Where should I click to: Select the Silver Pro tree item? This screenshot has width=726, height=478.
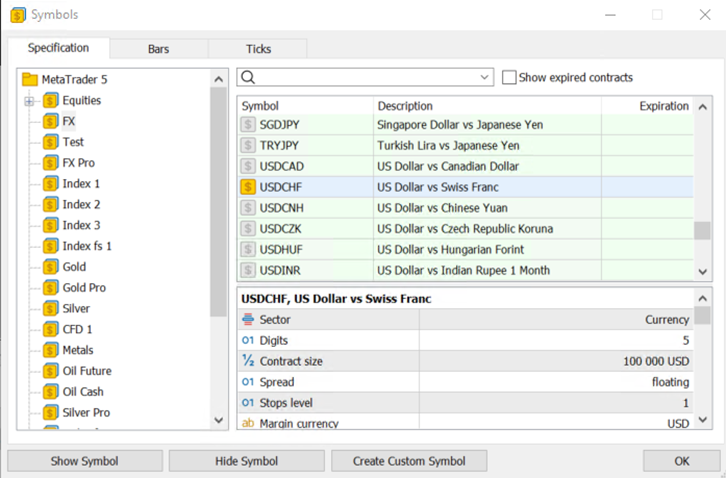point(86,412)
